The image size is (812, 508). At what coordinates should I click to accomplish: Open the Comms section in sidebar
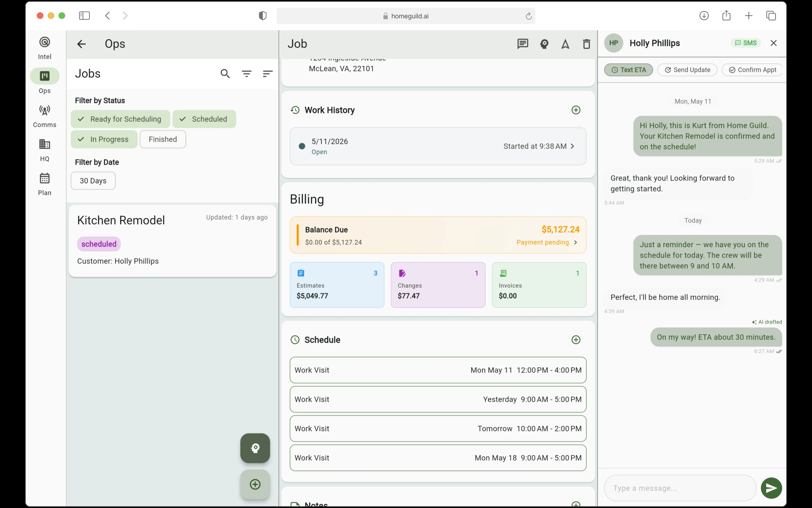coord(45,116)
